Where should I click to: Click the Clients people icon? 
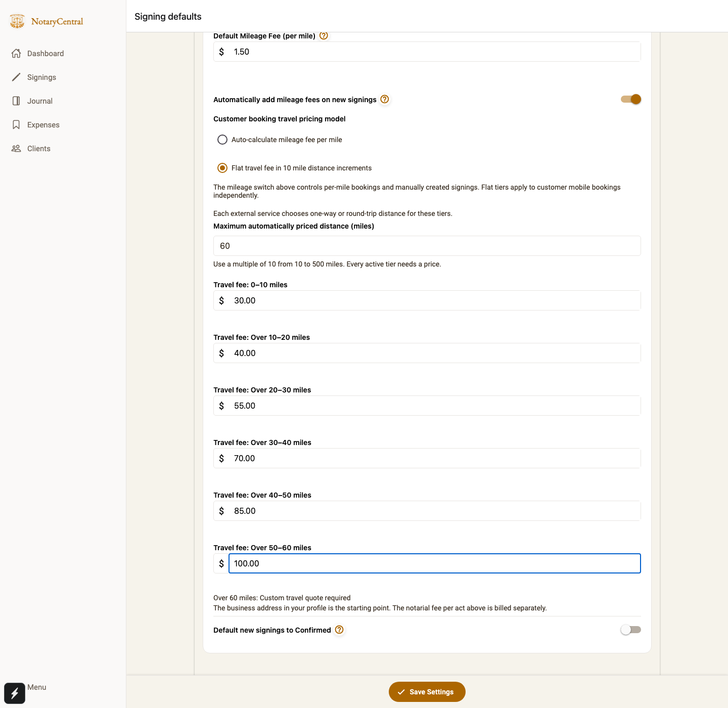16,148
